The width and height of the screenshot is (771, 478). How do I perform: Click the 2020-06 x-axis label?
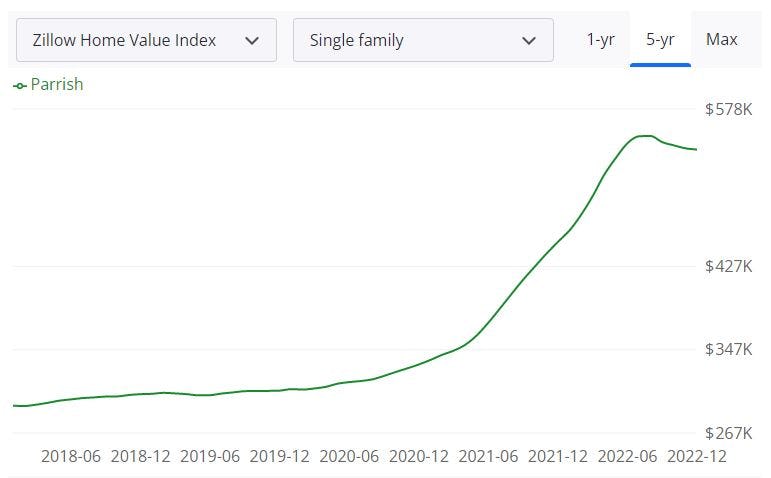(349, 456)
